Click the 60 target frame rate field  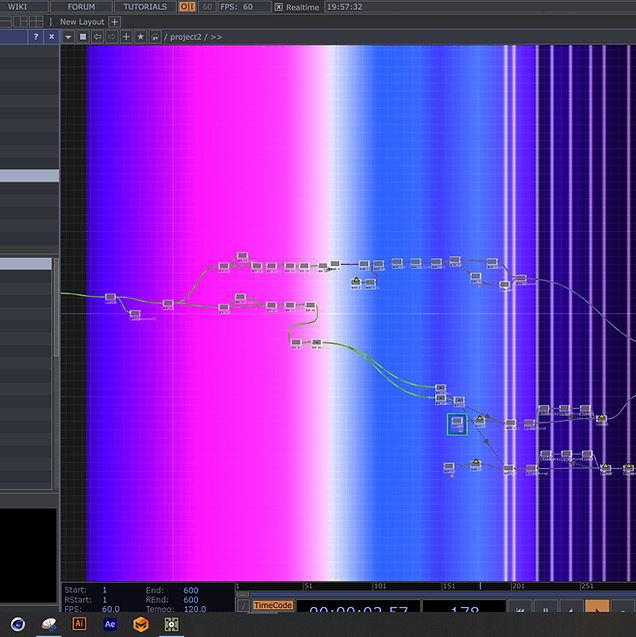pos(207,6)
